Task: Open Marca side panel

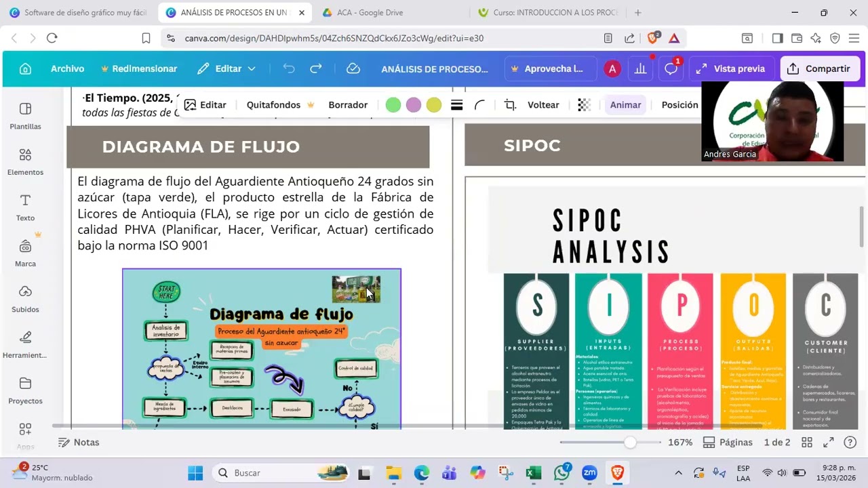Action: pos(25,253)
